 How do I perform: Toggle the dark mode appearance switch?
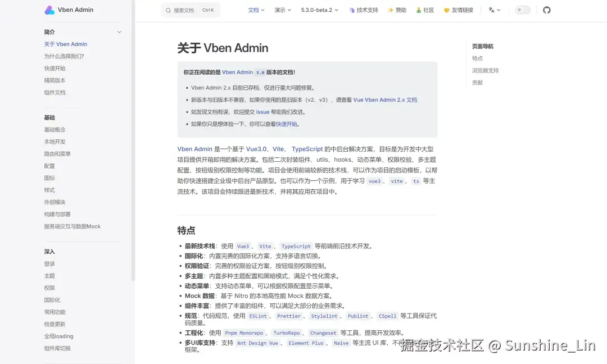point(523,10)
